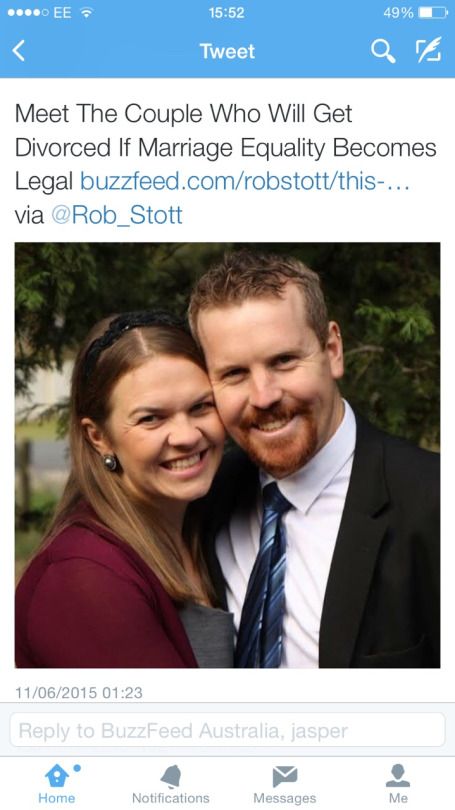Tap the Wi-Fi signal icon in status bar

tap(86, 13)
